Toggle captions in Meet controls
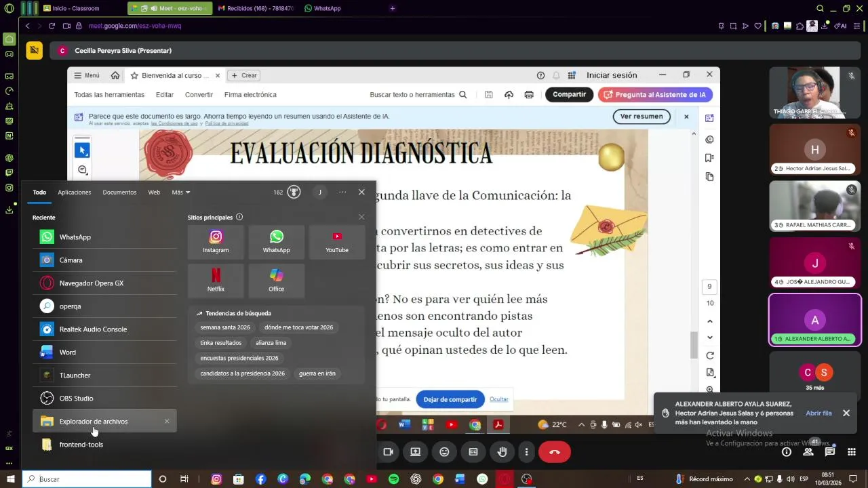 coord(473,452)
